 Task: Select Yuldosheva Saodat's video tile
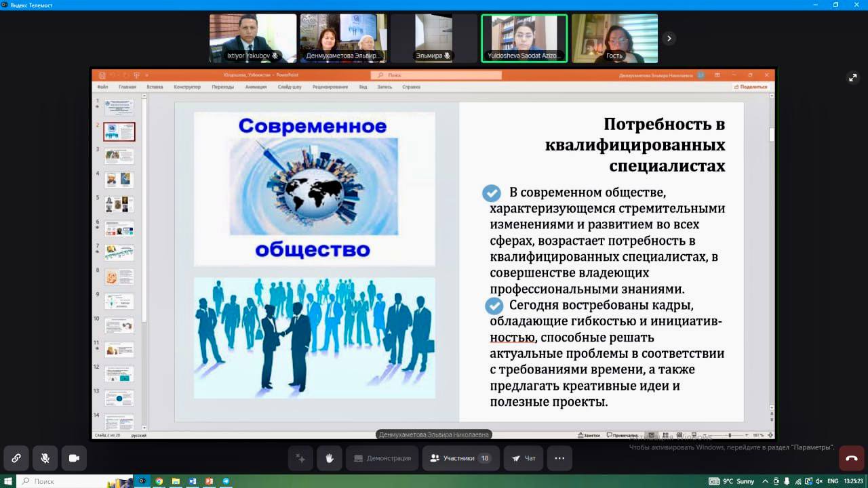pyautogui.click(x=524, y=39)
